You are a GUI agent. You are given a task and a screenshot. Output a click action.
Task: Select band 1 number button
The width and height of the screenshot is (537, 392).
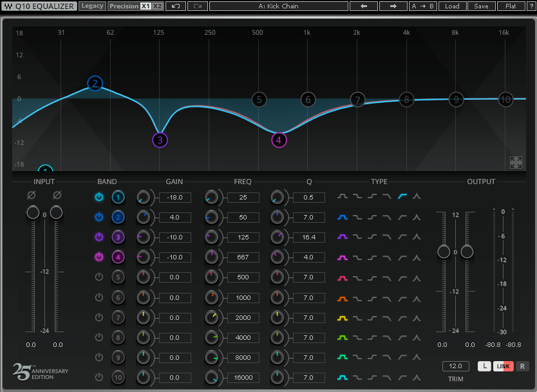click(118, 197)
